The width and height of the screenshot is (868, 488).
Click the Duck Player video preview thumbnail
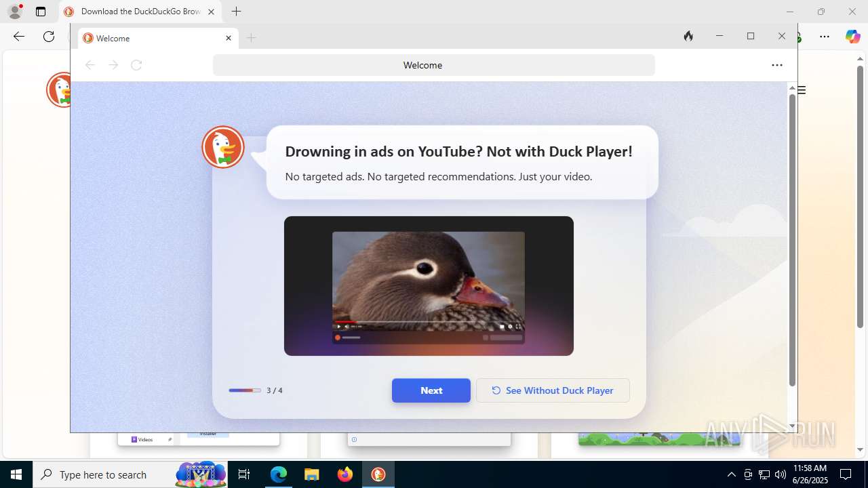tap(429, 286)
